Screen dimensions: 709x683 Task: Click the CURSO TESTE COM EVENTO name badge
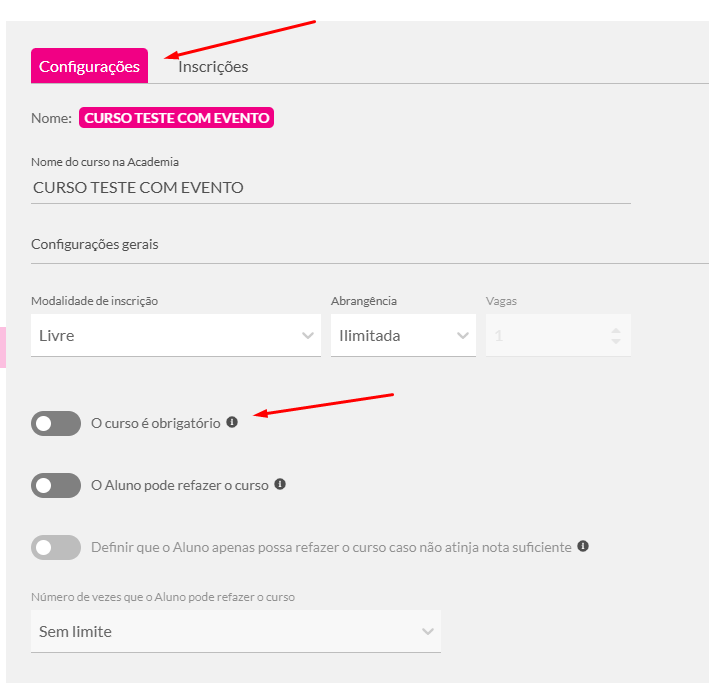(x=176, y=118)
